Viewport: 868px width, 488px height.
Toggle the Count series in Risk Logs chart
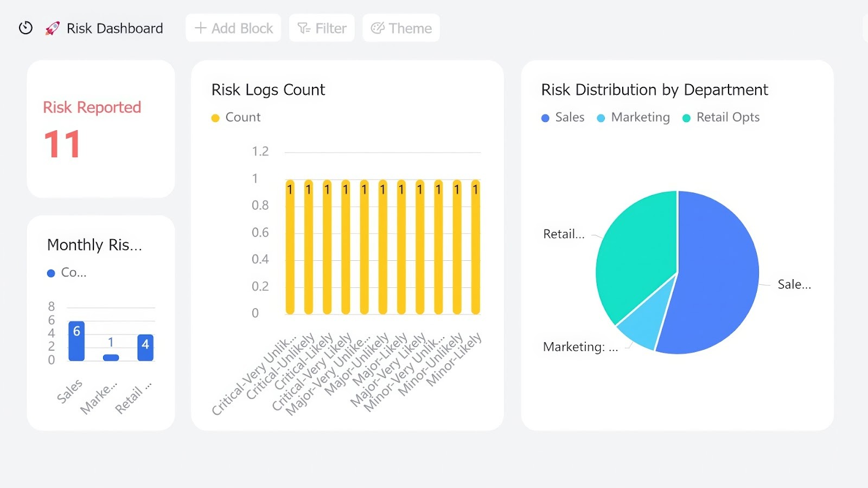click(x=236, y=117)
